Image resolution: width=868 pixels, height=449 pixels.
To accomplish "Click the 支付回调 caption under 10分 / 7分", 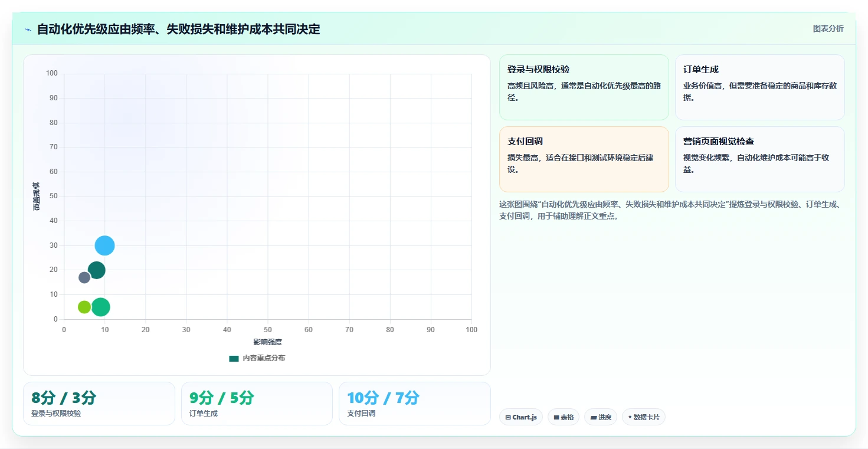I will point(361,414).
